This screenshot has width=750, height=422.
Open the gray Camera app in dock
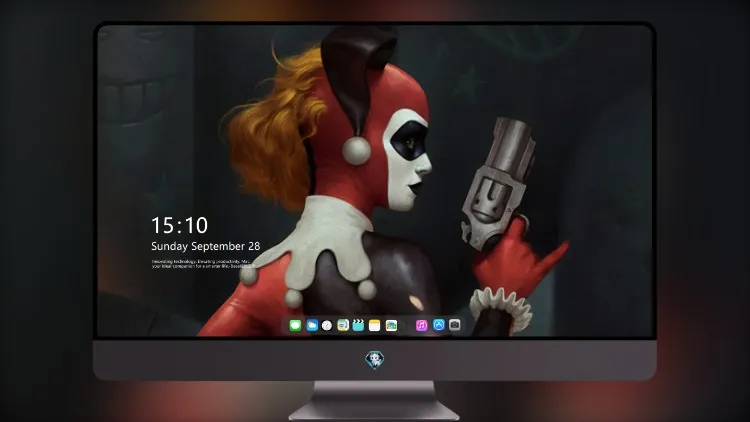(x=455, y=325)
